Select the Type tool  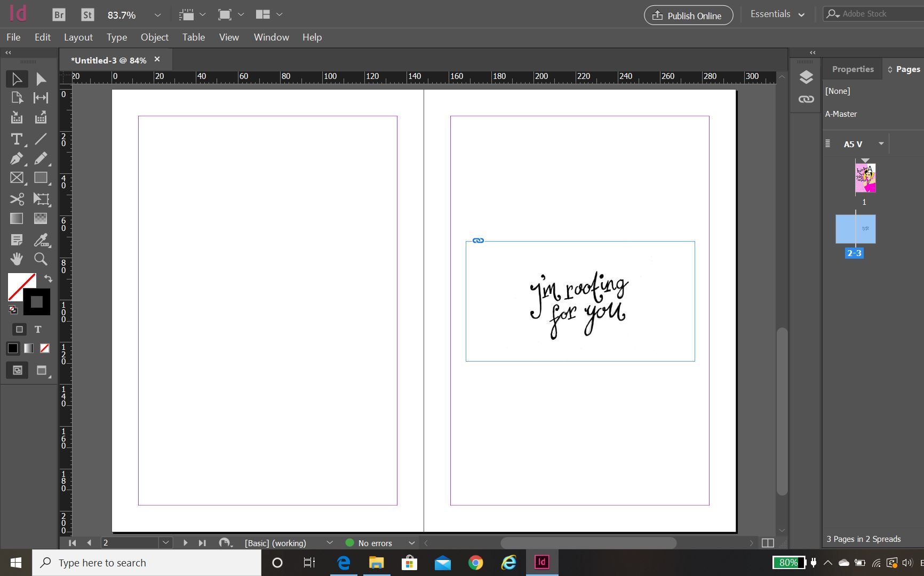[x=17, y=139]
